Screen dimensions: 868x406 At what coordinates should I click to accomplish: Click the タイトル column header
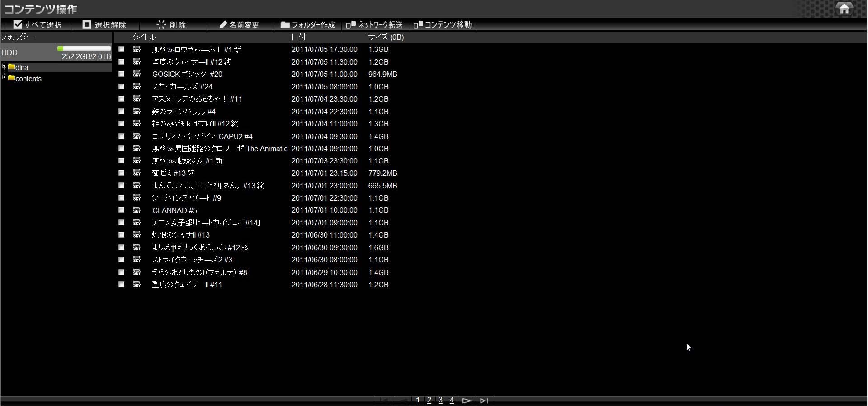coord(144,37)
